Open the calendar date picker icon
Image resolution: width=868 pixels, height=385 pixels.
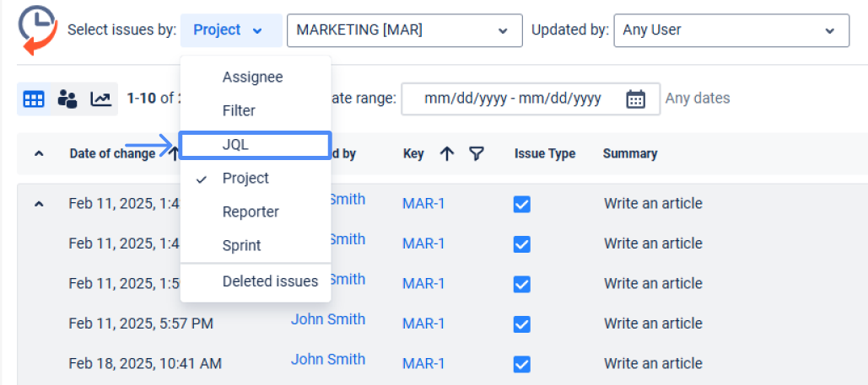tap(635, 99)
